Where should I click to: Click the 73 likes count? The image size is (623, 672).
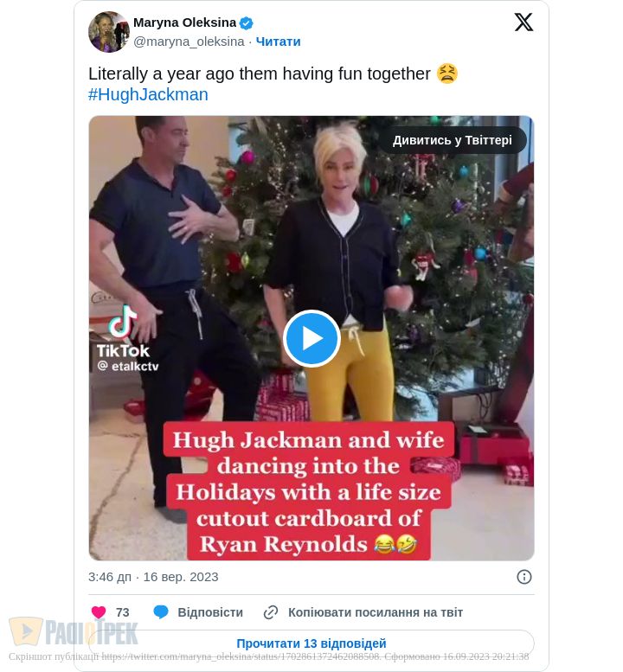[123, 612]
